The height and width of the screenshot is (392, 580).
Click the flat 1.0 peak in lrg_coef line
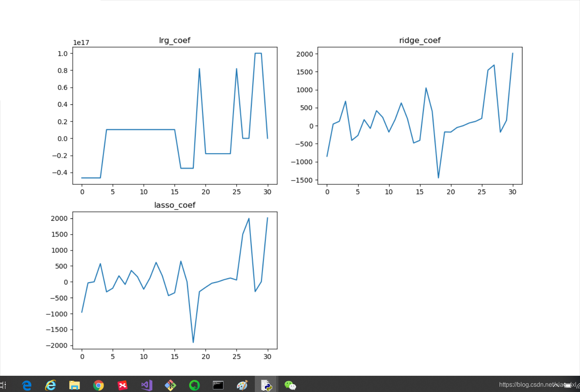[258, 53]
